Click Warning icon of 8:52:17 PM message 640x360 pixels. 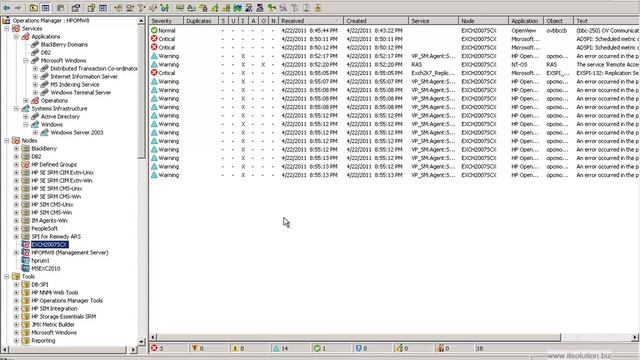click(154, 56)
